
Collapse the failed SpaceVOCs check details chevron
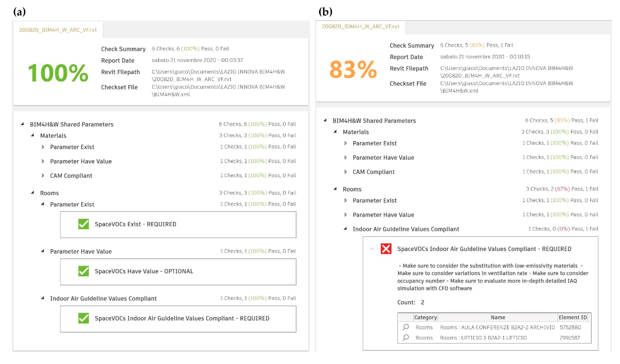(x=372, y=249)
